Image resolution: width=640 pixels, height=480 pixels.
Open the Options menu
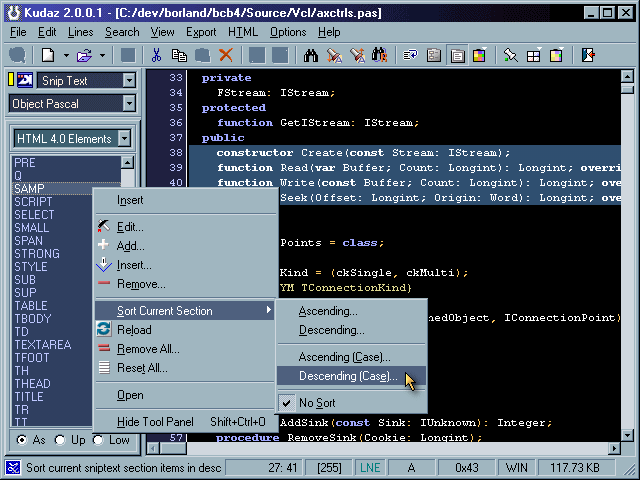point(288,32)
